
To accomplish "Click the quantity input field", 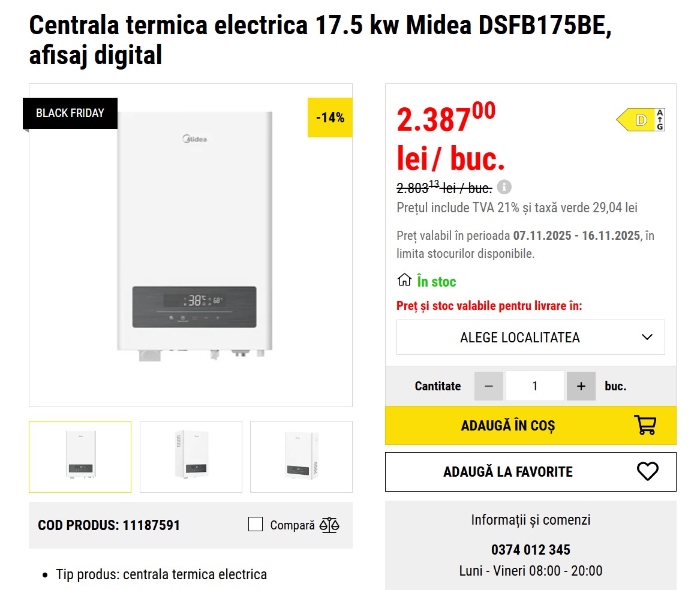I will [534, 386].
